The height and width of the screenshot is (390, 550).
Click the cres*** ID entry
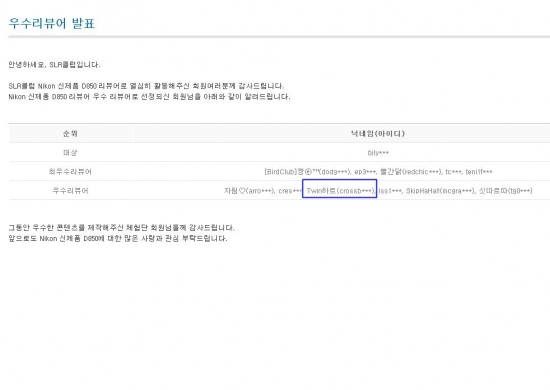point(290,191)
